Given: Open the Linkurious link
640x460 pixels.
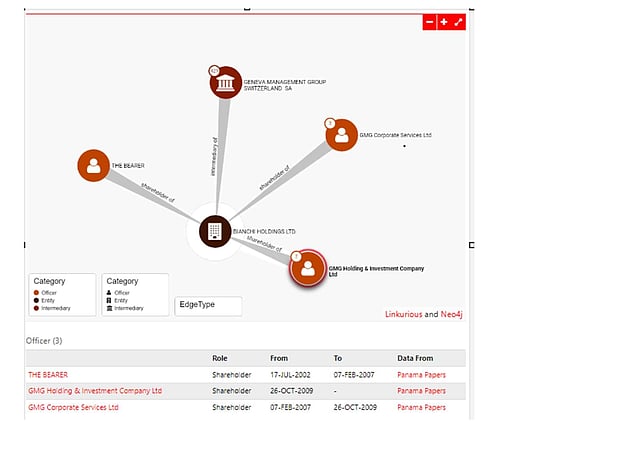Looking at the screenshot, I should (404, 314).
